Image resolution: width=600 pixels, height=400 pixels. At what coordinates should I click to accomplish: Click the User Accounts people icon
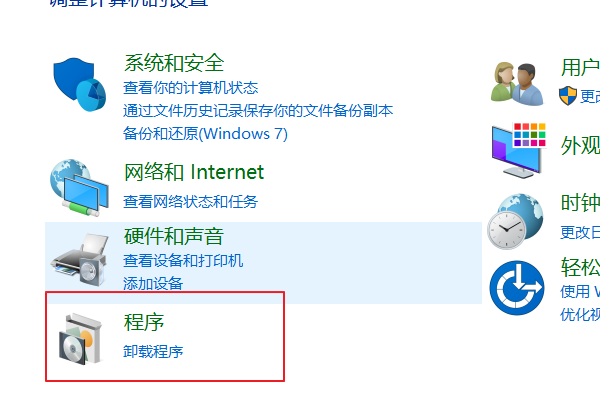(517, 84)
